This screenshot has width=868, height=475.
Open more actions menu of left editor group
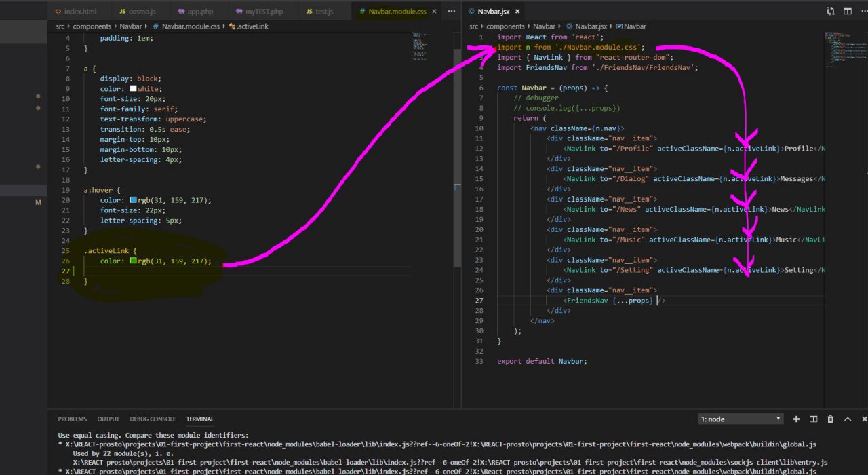click(452, 12)
